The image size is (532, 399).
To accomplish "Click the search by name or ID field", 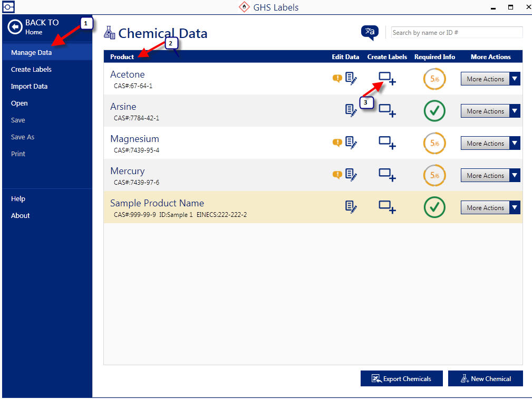I will click(456, 33).
